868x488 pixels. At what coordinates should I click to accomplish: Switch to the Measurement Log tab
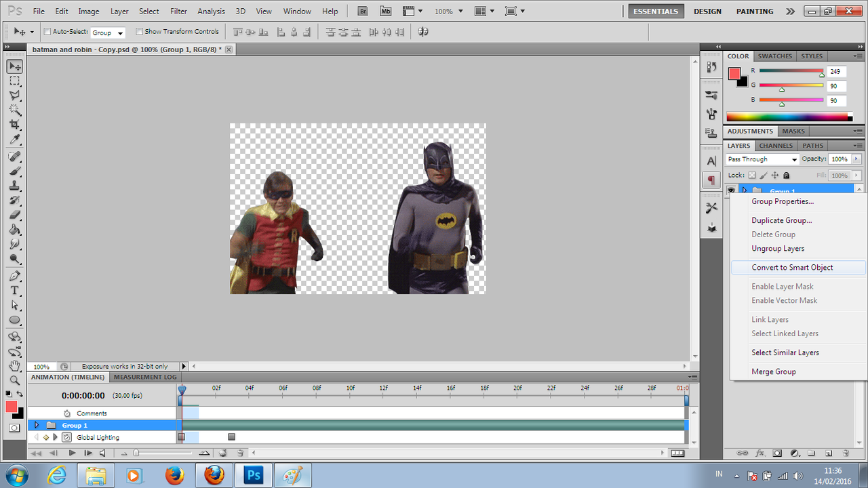pos(145,377)
